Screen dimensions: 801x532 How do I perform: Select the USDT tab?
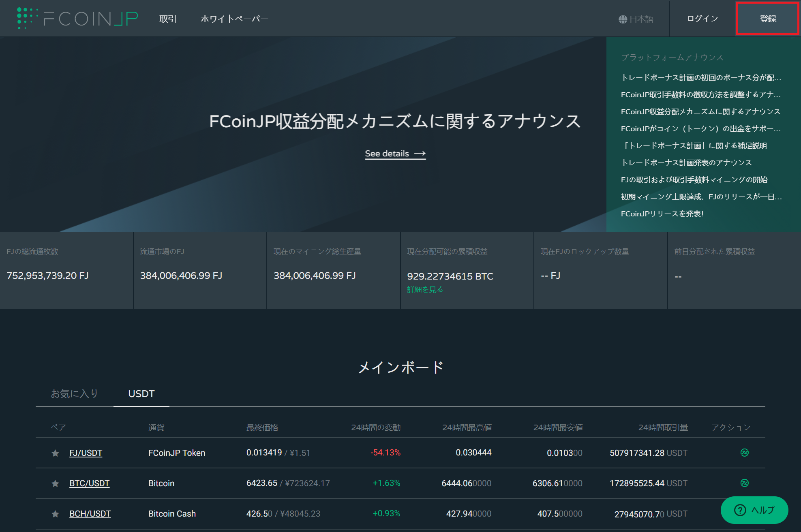click(x=141, y=393)
